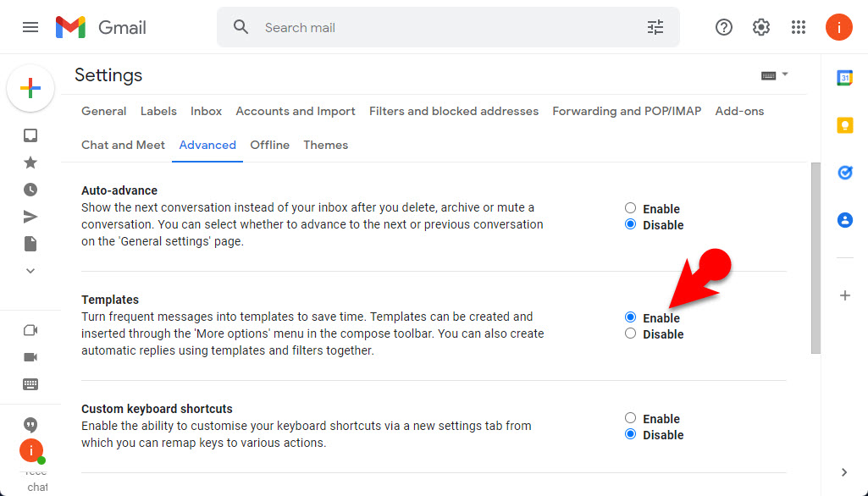This screenshot has height=496, width=868.
Task: Click the keyboard icon in sidebar
Action: (x=30, y=384)
